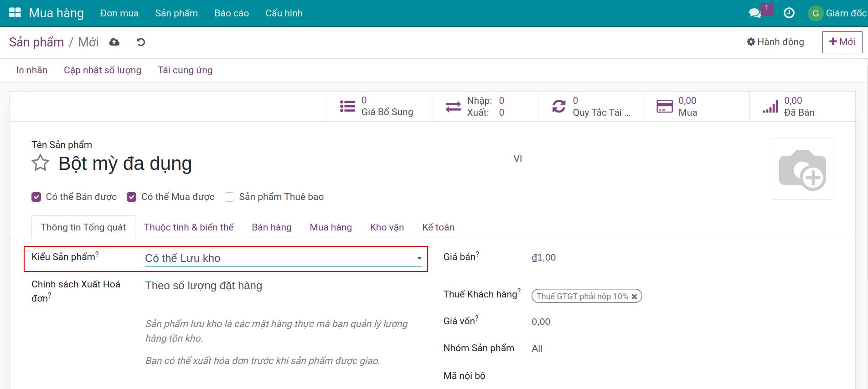This screenshot has width=868, height=389.
Task: Open the conversations chat icon
Action: pos(755,13)
